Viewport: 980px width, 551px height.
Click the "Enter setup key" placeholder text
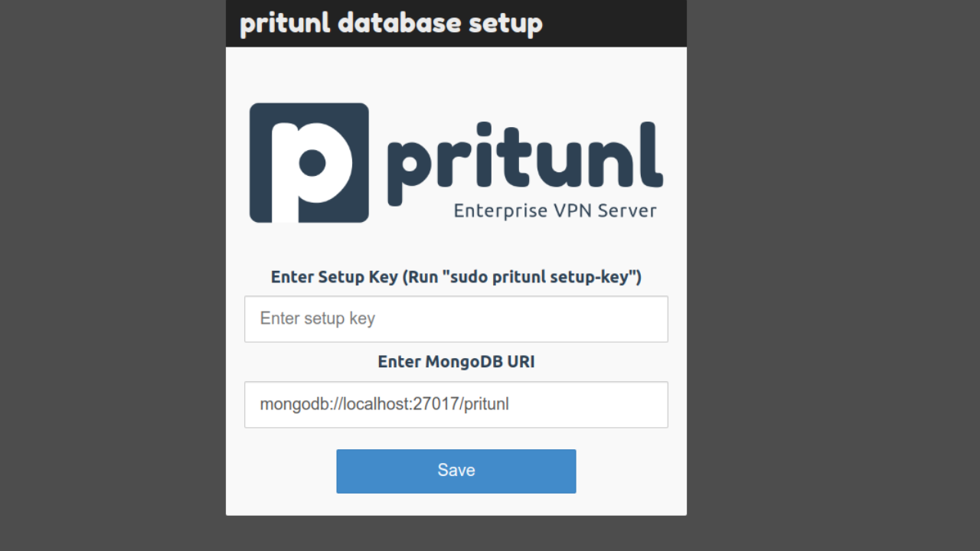pyautogui.click(x=318, y=319)
